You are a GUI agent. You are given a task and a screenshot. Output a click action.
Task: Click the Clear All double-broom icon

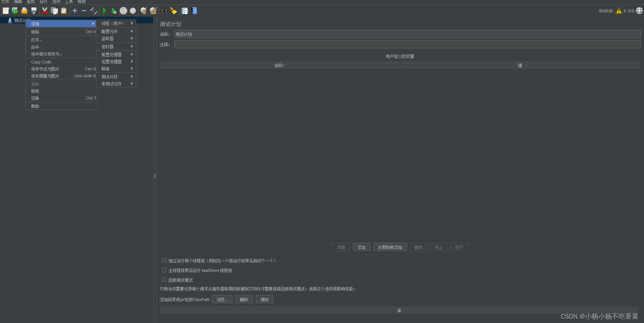point(153,11)
